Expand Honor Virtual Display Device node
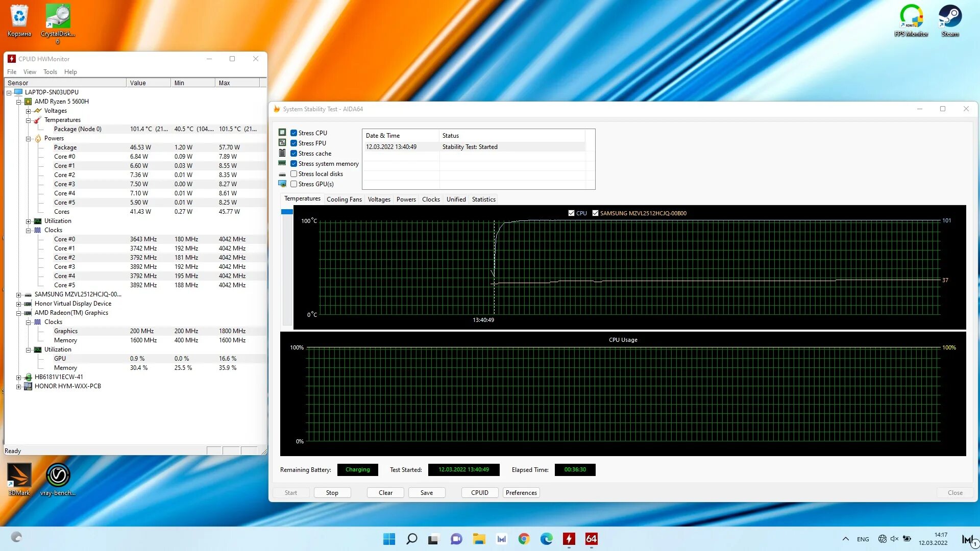This screenshot has width=980, height=551. (18, 304)
